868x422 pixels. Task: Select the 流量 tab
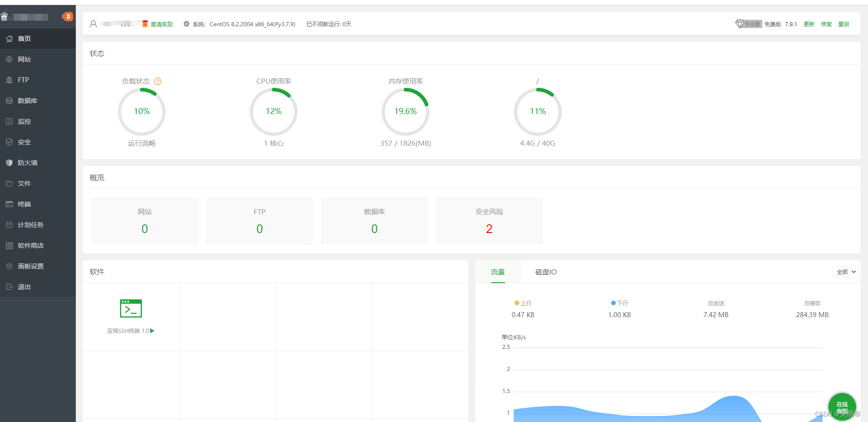(498, 272)
